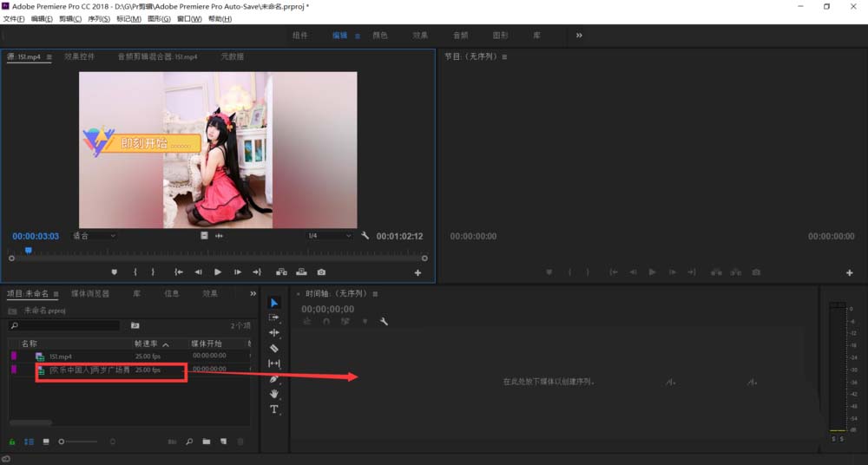This screenshot has width=868, height=465.
Task: Click filter bin content icon beside search
Action: click(x=135, y=325)
